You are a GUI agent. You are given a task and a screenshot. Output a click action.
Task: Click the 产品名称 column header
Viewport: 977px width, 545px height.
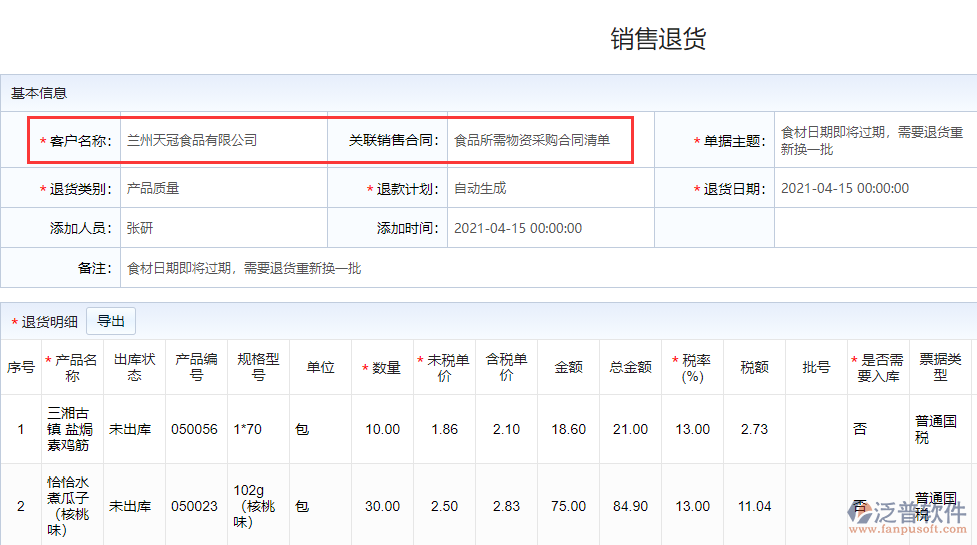point(72,368)
